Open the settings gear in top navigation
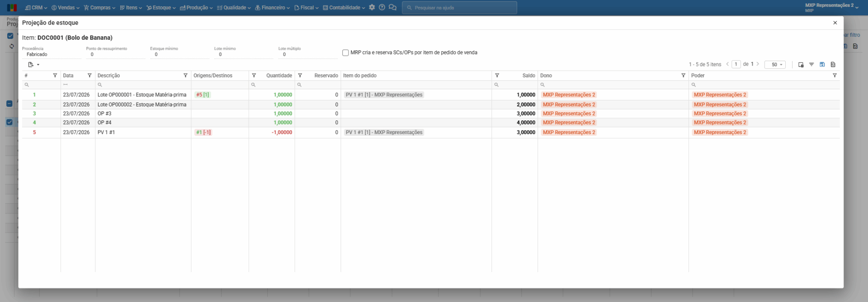Image resolution: width=868 pixels, height=302 pixels. pyautogui.click(x=372, y=7)
